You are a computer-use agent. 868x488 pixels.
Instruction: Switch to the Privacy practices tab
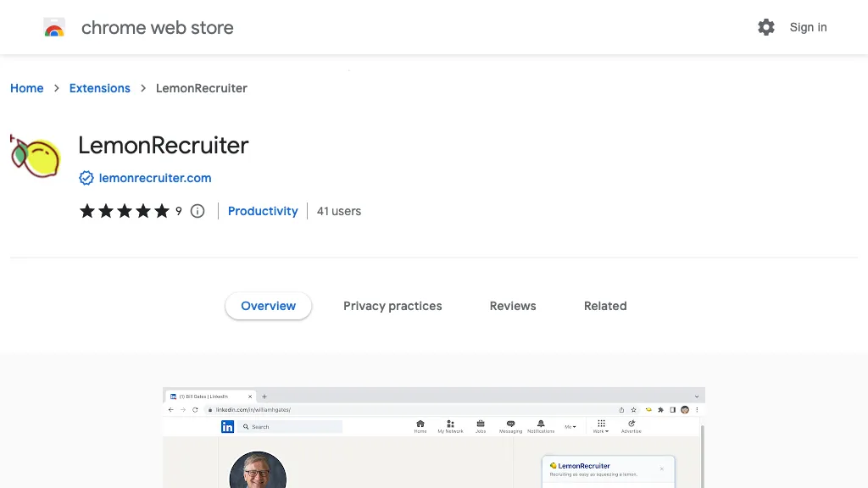click(392, 306)
